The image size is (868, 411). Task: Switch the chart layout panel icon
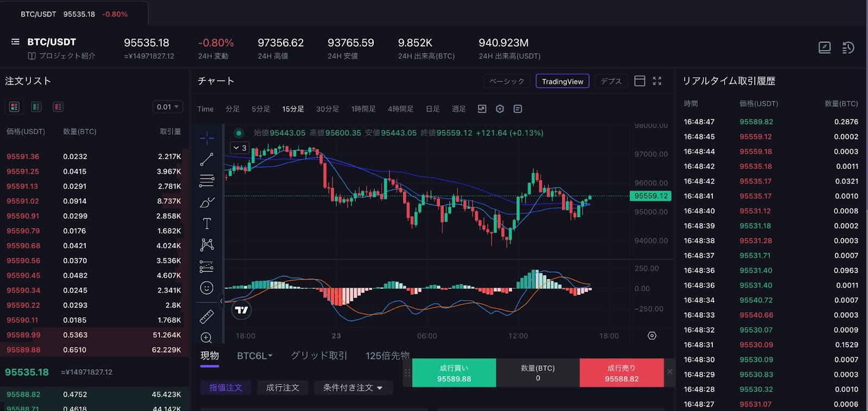(x=640, y=81)
